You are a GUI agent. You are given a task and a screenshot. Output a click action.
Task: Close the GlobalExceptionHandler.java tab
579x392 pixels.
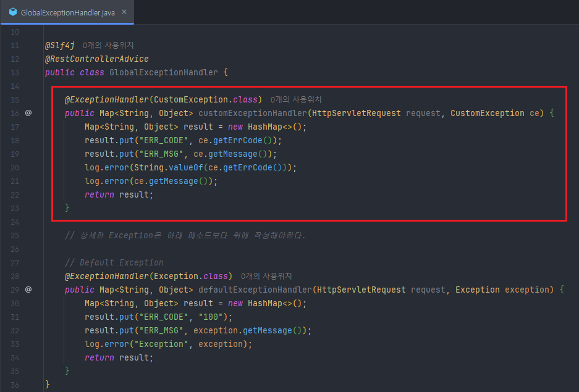click(x=124, y=12)
